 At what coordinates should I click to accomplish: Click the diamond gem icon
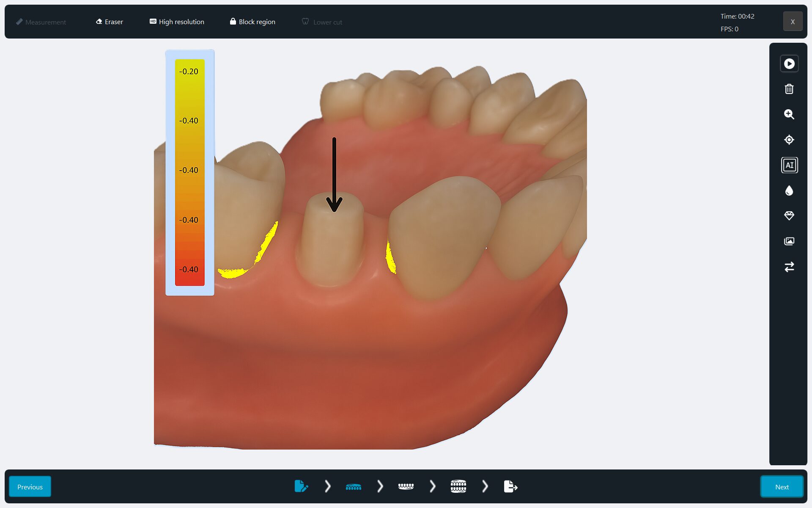click(x=789, y=216)
